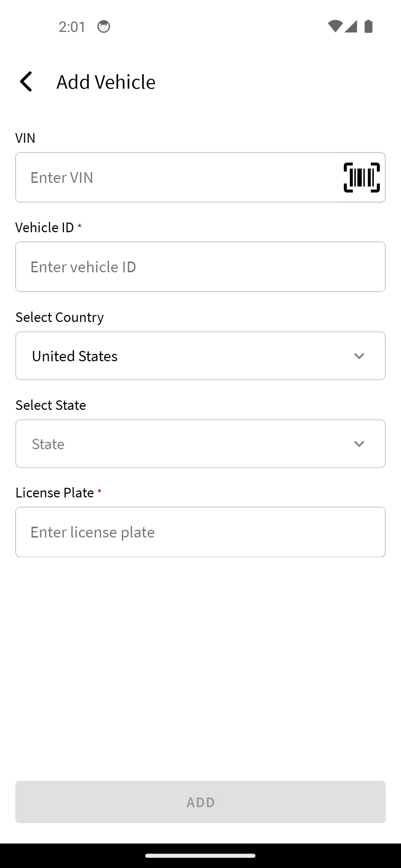Tap the cellular signal status icon

point(351,26)
